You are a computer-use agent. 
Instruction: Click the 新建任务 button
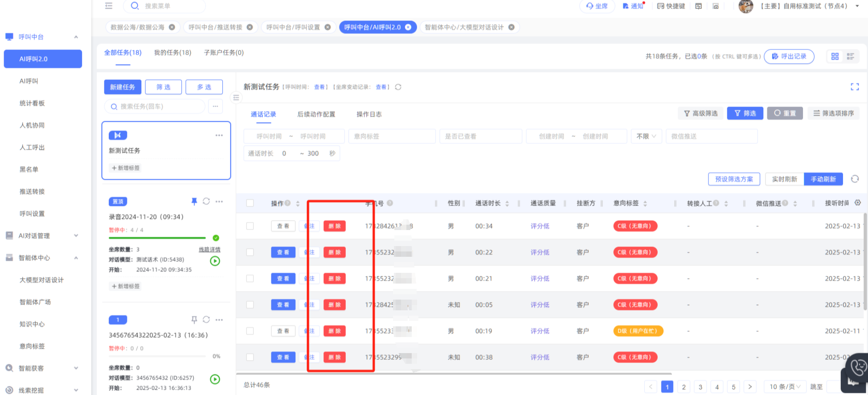coord(123,87)
